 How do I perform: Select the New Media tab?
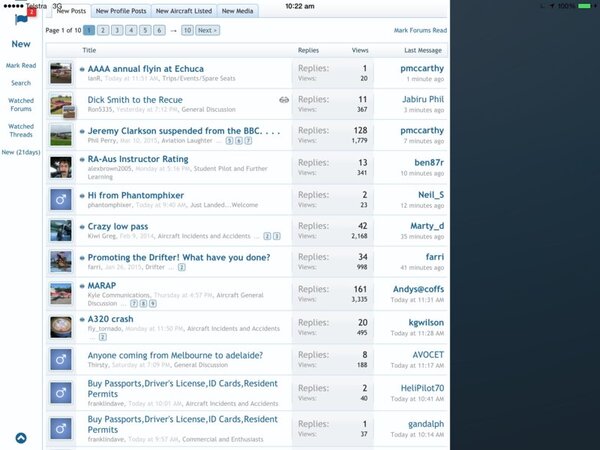click(237, 11)
